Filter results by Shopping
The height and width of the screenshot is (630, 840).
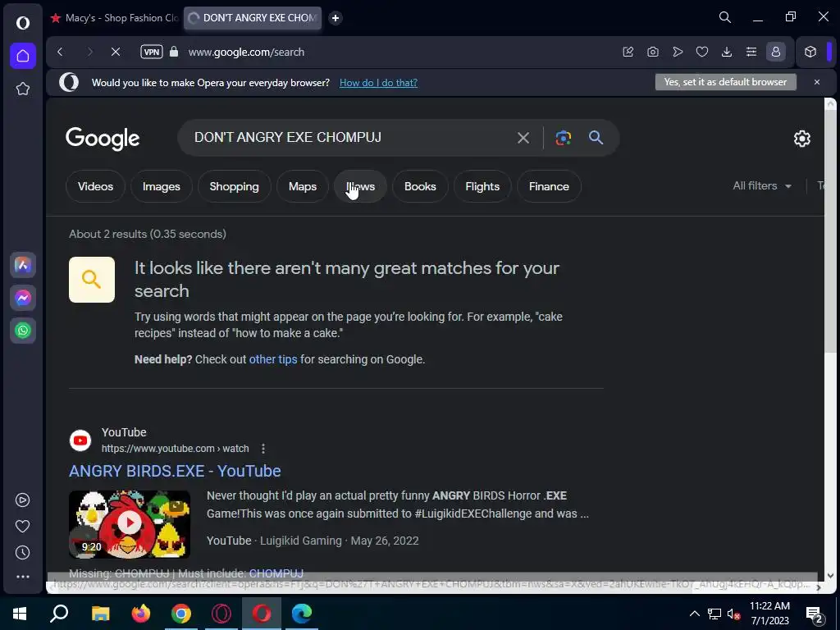click(234, 186)
